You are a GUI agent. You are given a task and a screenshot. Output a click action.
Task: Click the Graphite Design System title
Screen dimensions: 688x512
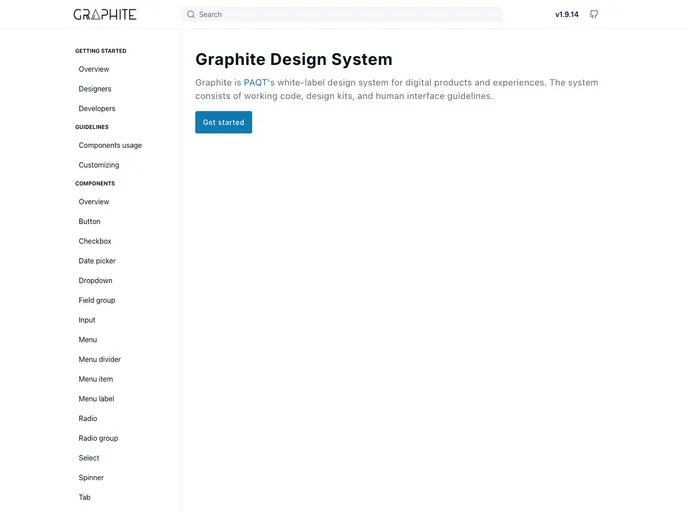294,59
